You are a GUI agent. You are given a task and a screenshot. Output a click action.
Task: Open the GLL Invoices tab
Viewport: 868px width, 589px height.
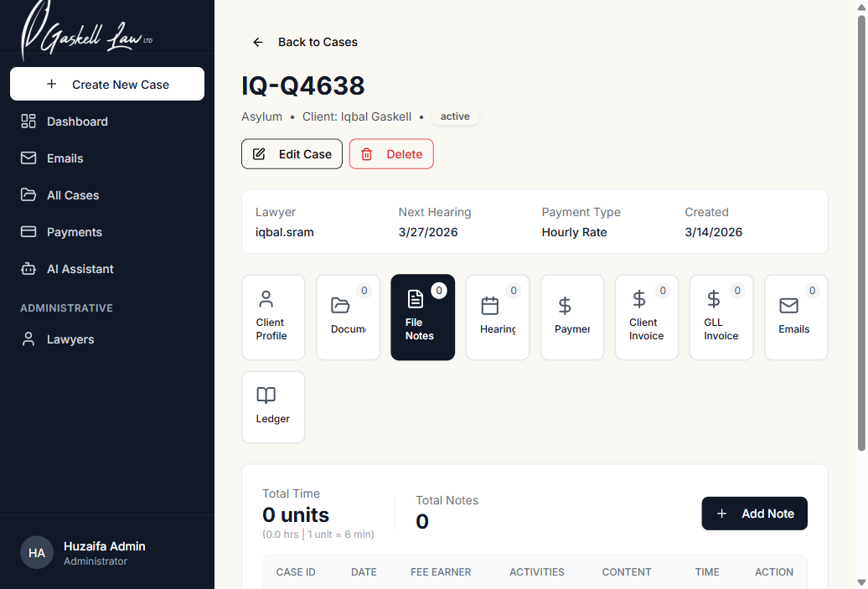coord(721,317)
